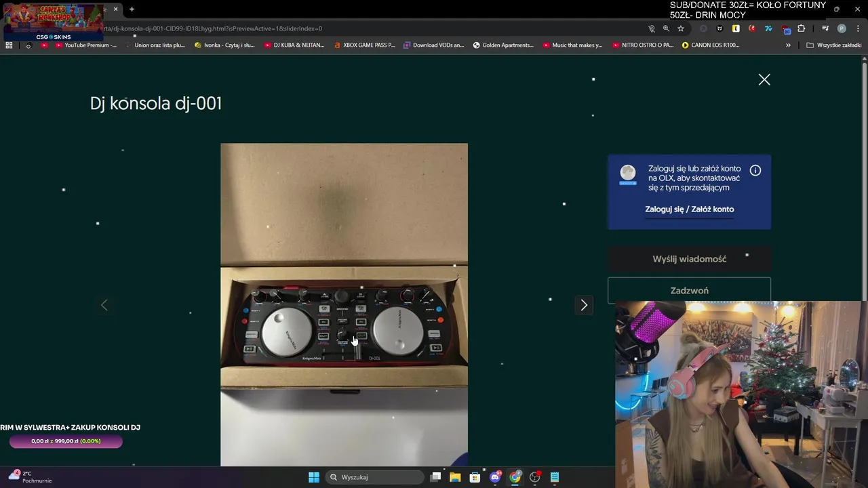Open the 'DJ KUBA & NEITAN...' bookmark

(294, 45)
